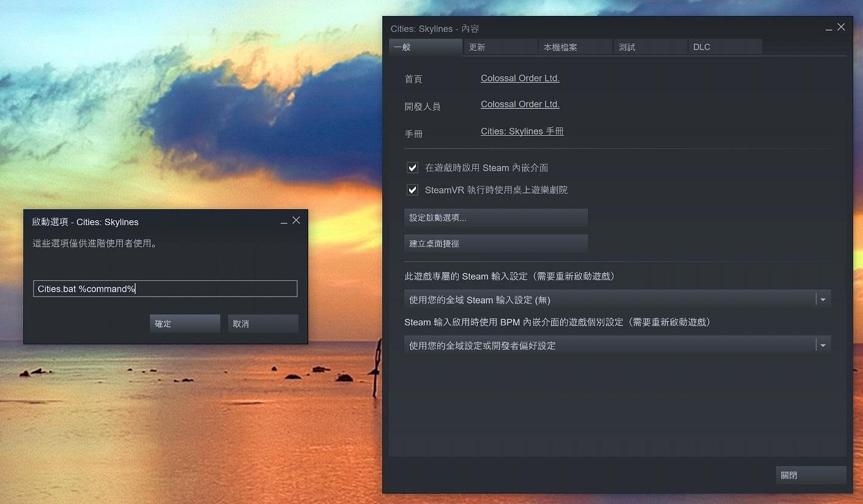Click the 確定 button in launch options

coord(185,324)
